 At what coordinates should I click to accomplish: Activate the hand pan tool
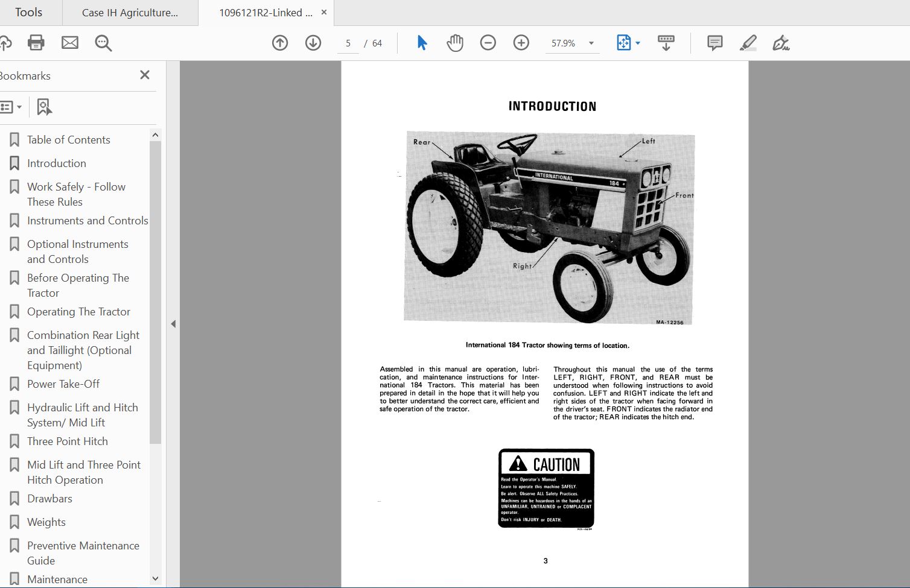pos(455,43)
